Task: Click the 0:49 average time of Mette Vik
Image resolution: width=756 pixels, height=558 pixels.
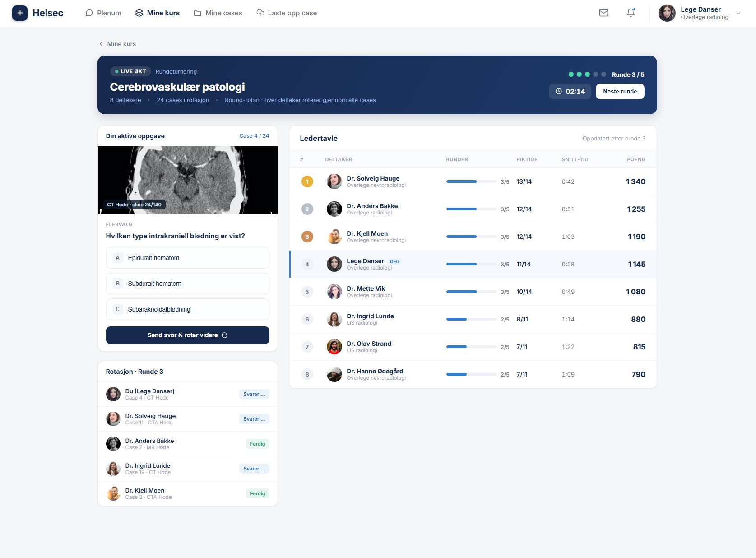Action: coord(568,292)
